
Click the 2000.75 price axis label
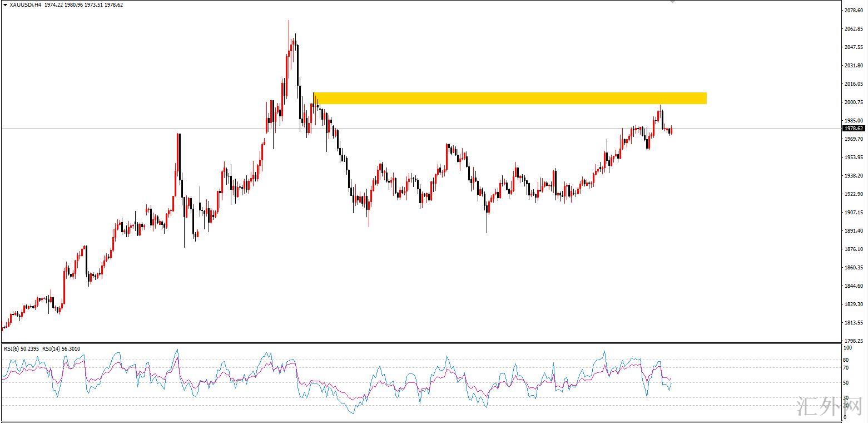click(854, 102)
